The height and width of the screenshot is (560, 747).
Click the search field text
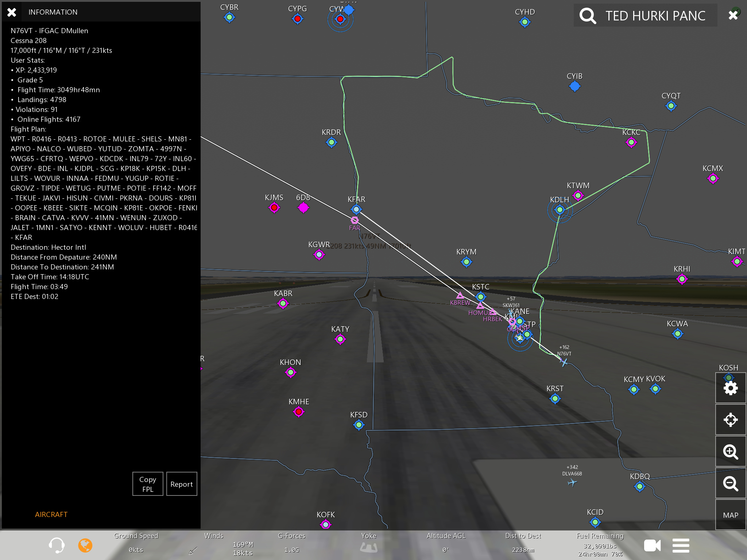click(655, 16)
